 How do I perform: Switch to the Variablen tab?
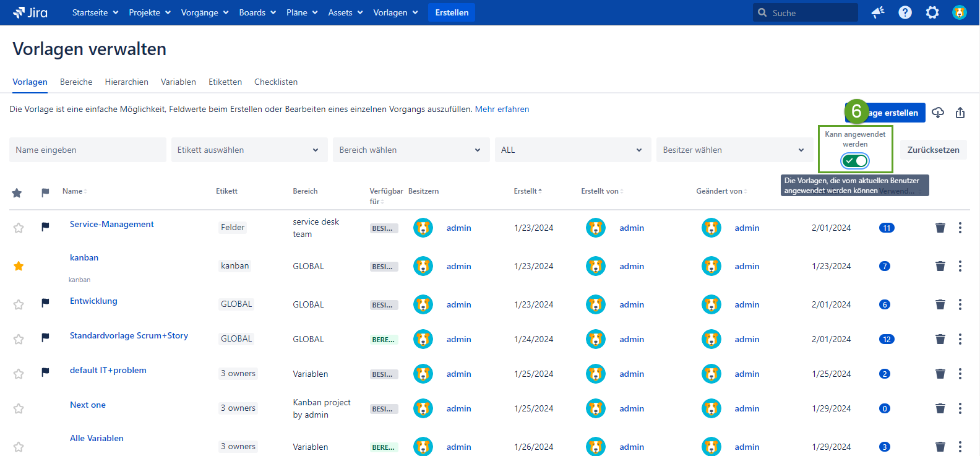pos(178,82)
